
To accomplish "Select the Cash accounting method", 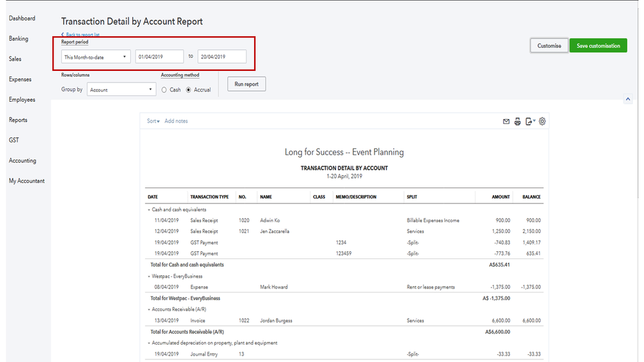I will coord(165,90).
